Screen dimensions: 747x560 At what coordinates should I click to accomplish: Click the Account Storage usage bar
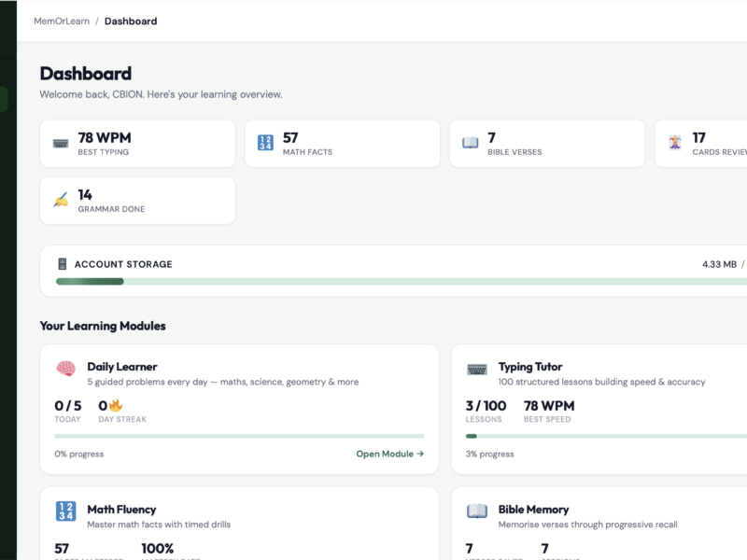(402, 282)
